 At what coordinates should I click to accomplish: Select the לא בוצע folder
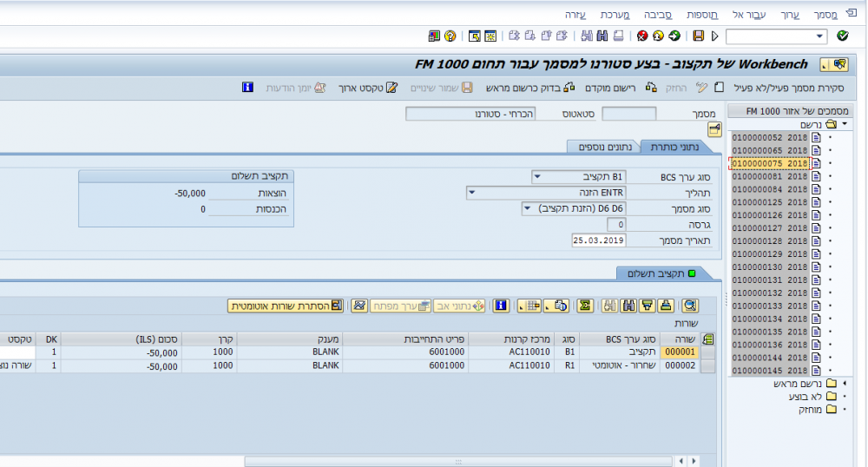(812, 396)
